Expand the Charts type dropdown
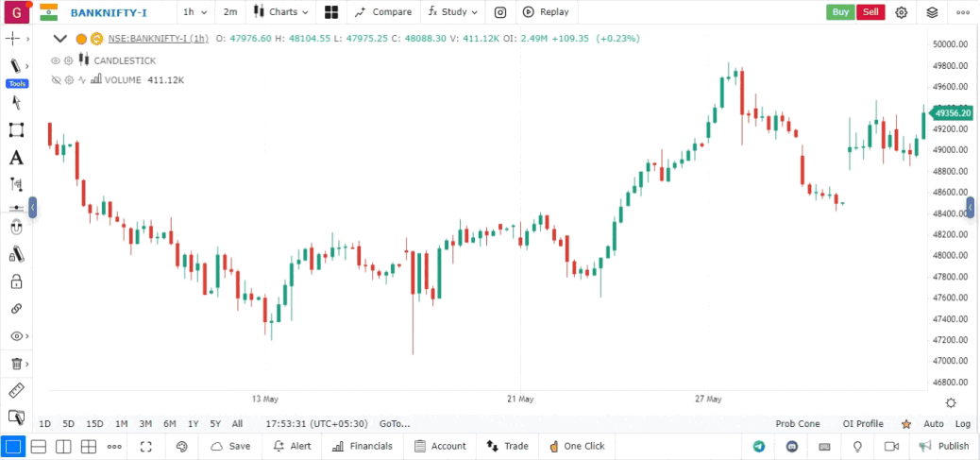Screen dimensions: 980x460 click(280, 12)
